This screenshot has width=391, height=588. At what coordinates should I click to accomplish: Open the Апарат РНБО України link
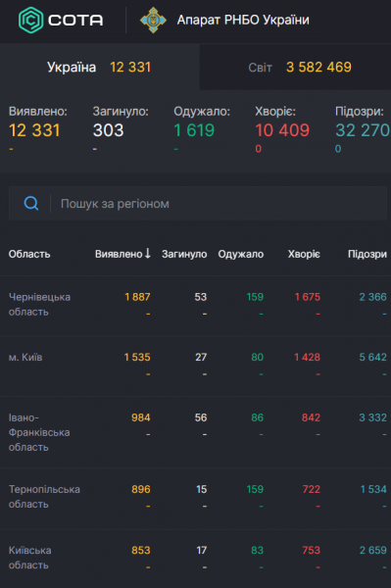tap(243, 20)
